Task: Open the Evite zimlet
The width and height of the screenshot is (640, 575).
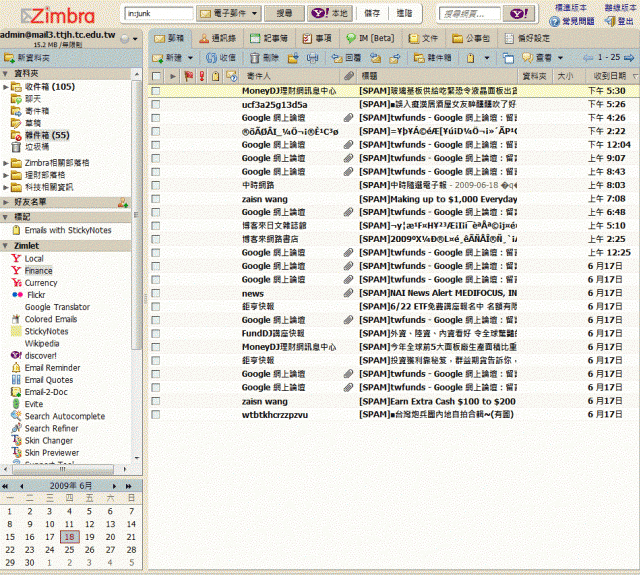Action: pyautogui.click(x=27, y=404)
